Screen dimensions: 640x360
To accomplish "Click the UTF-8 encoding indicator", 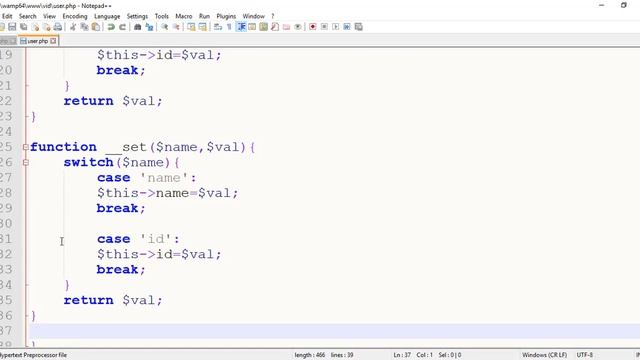I will point(584,355).
